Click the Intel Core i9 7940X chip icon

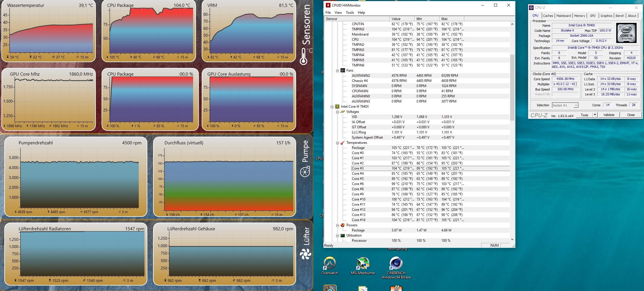click(x=337, y=107)
